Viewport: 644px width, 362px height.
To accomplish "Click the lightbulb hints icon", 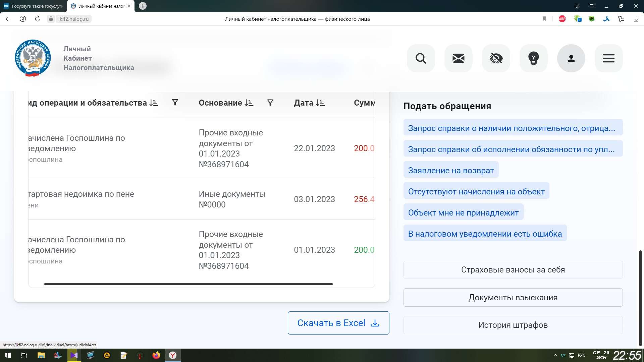I will [533, 58].
